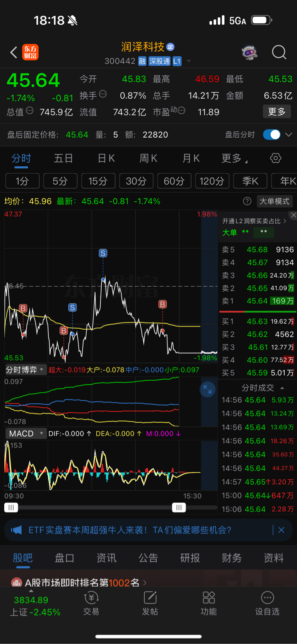Screen dimensions: 297x644
Task: Tap the rightmost B buy marker on chart
Action: pos(162,304)
